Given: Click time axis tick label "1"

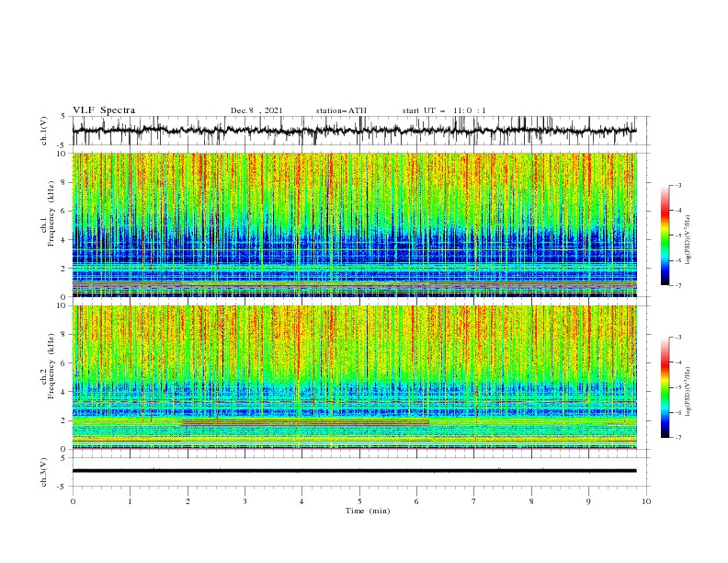Looking at the screenshot, I should pos(131,501).
